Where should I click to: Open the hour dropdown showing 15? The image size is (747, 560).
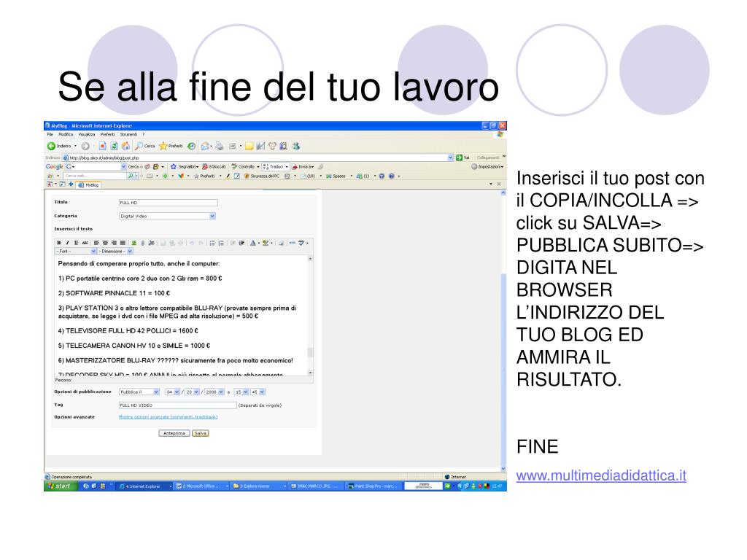(x=241, y=392)
